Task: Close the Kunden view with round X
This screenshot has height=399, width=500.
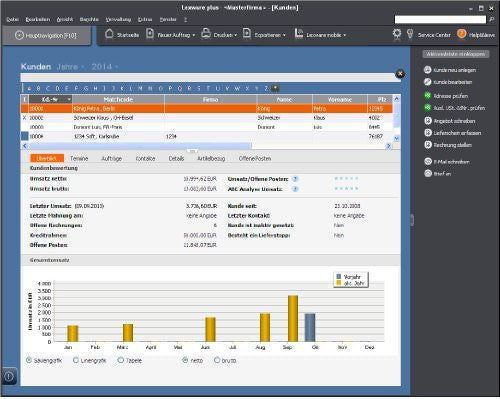Action: [x=400, y=74]
